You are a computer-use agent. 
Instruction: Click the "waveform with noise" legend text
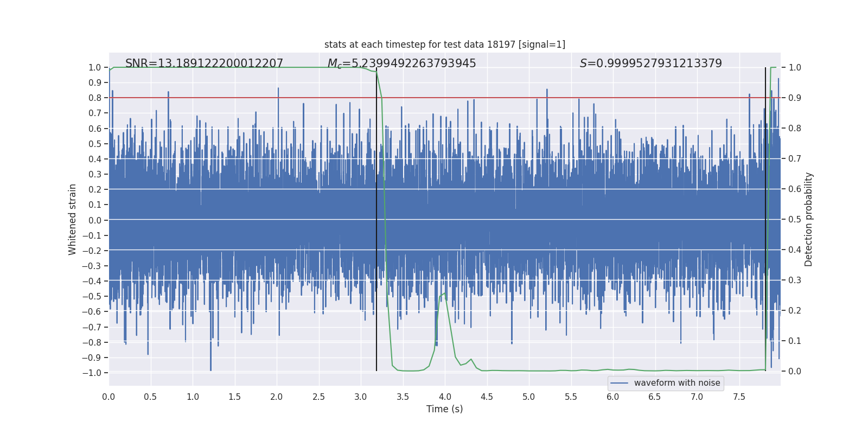point(677,383)
